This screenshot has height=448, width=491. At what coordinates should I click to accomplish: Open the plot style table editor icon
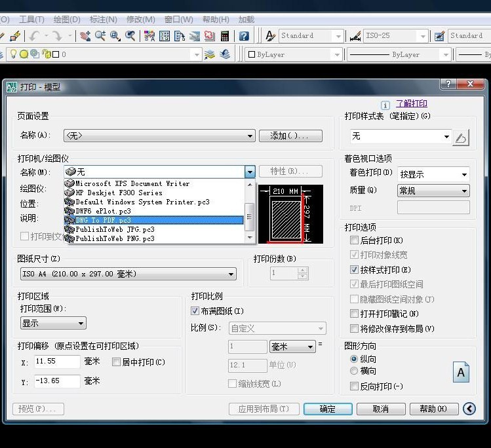tap(462, 137)
